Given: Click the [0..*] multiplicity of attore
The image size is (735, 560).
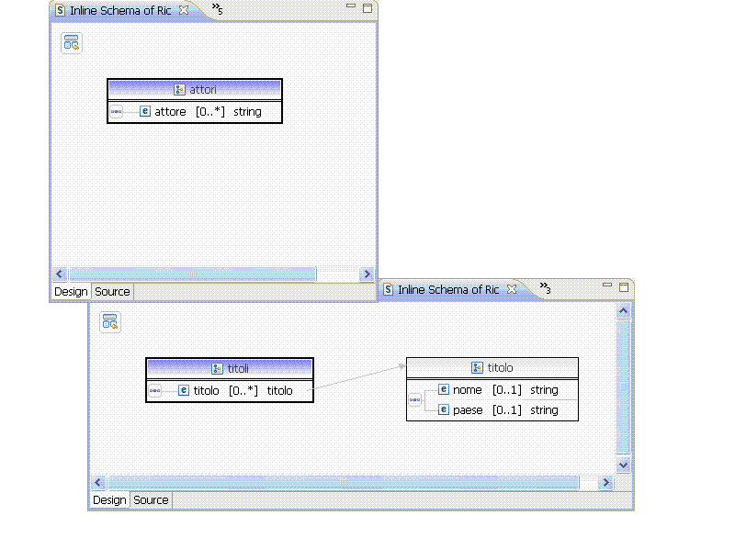Looking at the screenshot, I should (x=210, y=112).
